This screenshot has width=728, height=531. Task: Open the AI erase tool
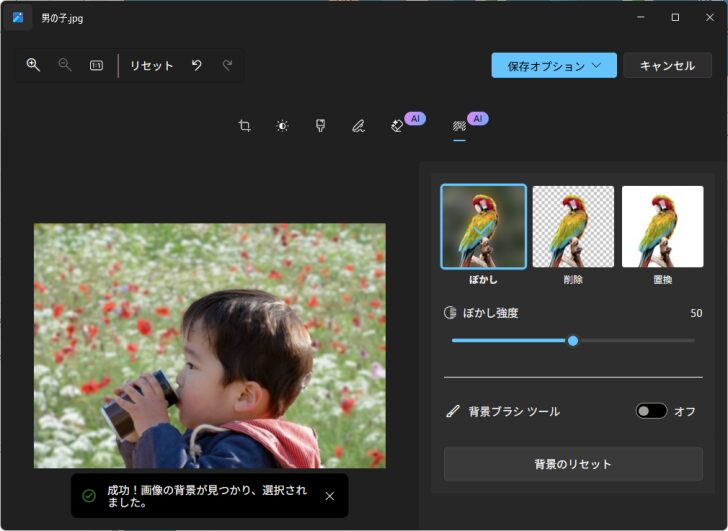point(397,126)
